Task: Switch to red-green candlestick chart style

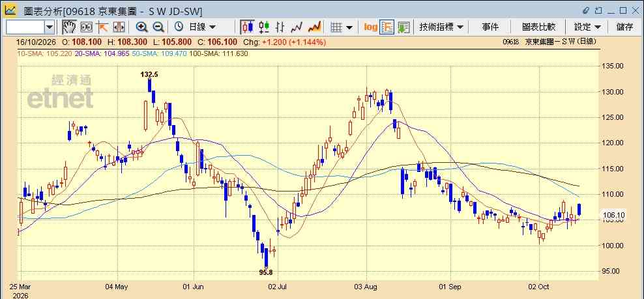Action: coord(264,27)
